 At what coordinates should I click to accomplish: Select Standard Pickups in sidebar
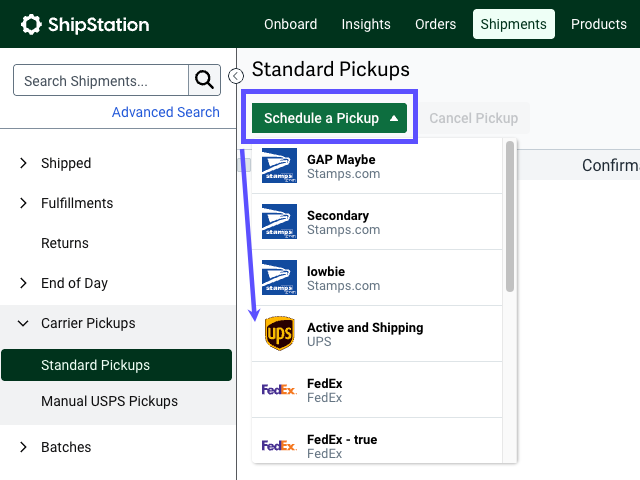(117, 365)
